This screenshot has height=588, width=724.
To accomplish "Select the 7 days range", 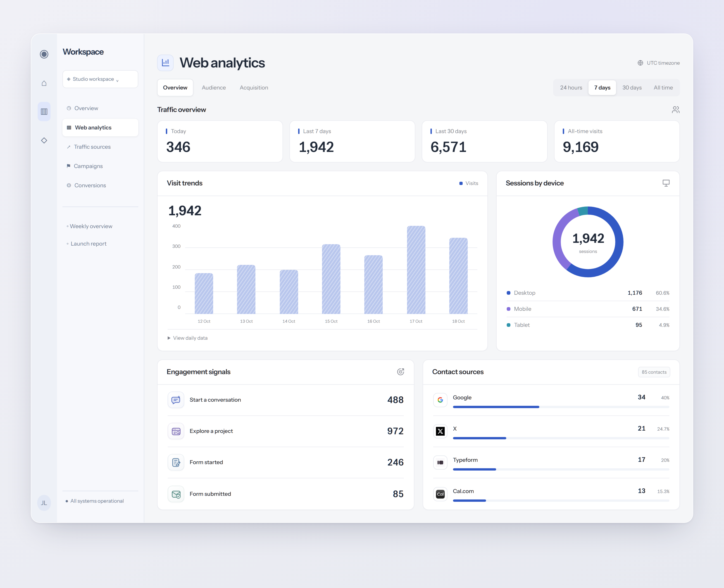I will (x=602, y=88).
